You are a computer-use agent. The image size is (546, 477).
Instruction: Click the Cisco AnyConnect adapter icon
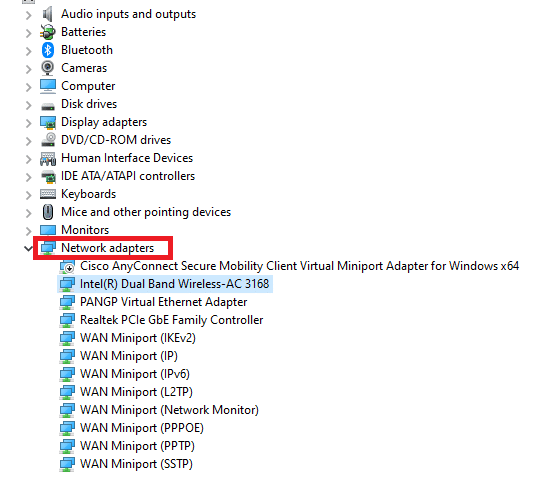67,266
